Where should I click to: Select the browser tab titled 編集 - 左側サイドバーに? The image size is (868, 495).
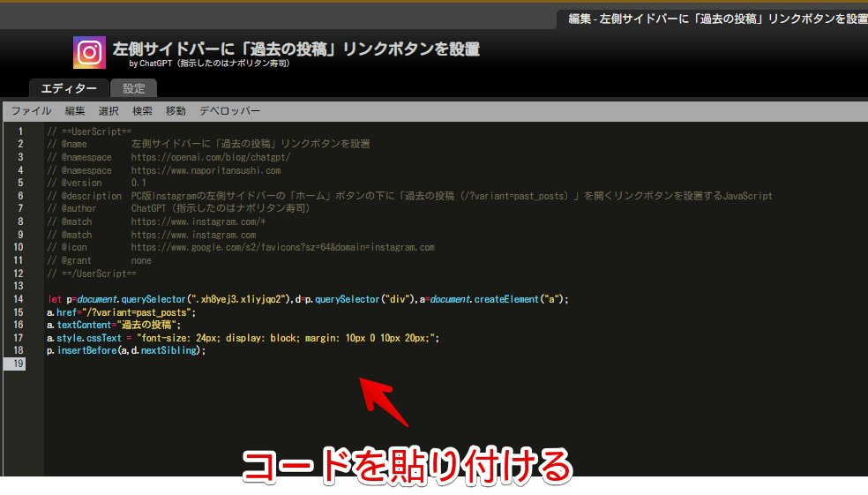tap(715, 19)
